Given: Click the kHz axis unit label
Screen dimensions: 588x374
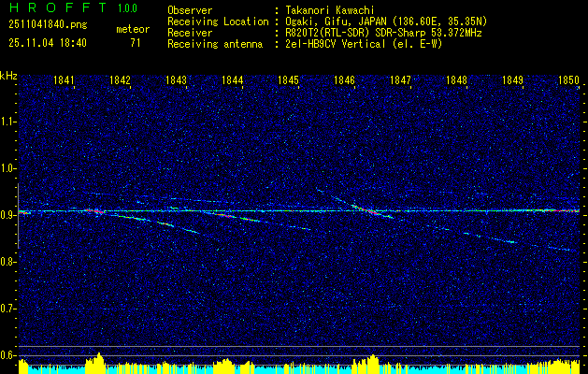Looking at the screenshot, I should click(x=8, y=76).
